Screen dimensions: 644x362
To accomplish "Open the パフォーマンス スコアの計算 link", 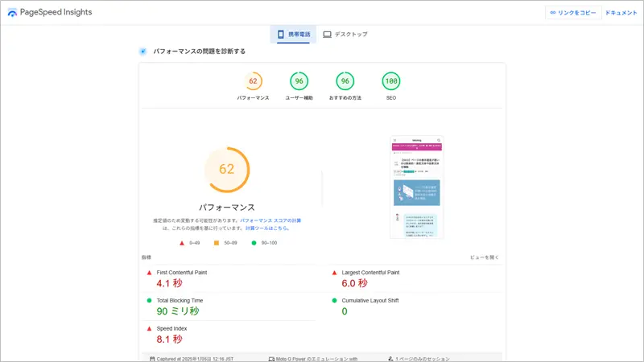I will coord(270,220).
